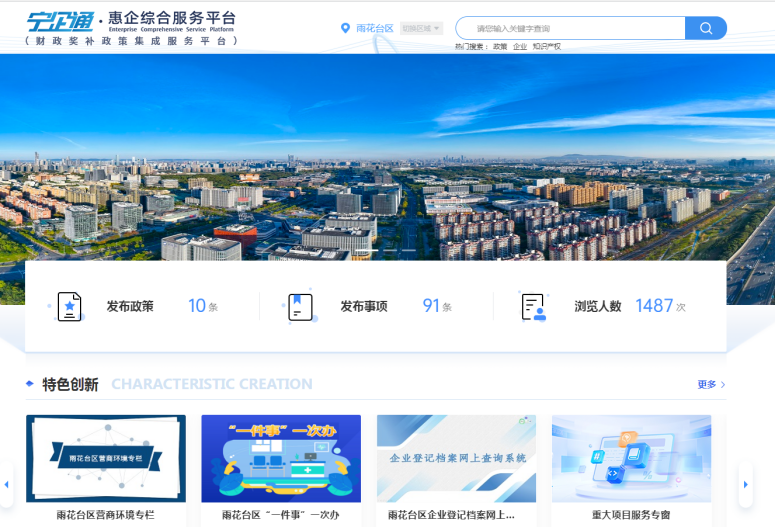The image size is (775, 527).
Task: Select hot search term 企业
Action: coord(520,46)
